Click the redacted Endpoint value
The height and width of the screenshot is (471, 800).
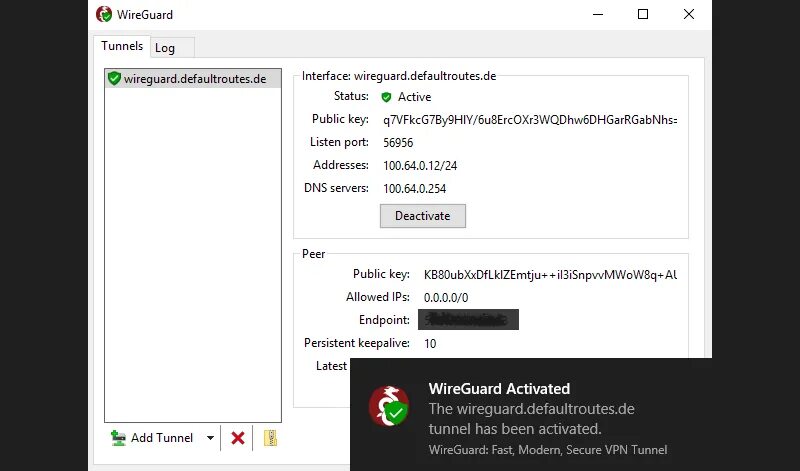[468, 320]
